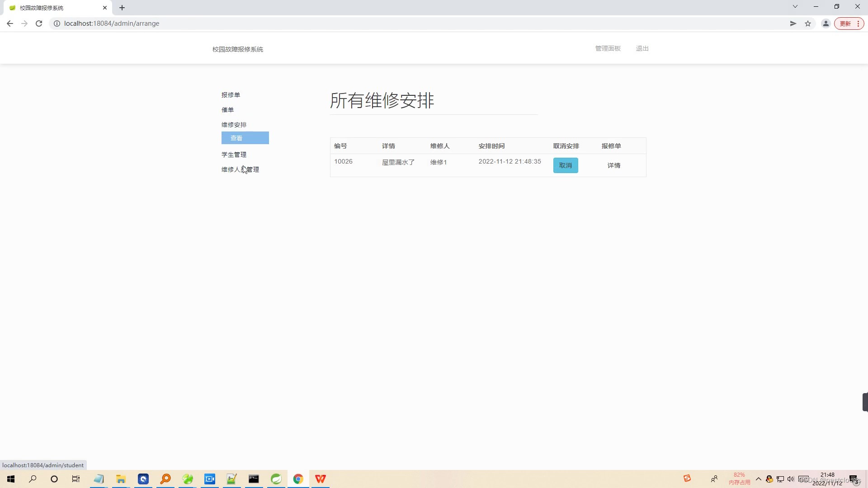
Task: Mute system volume via the speaker icon
Action: click(790, 479)
